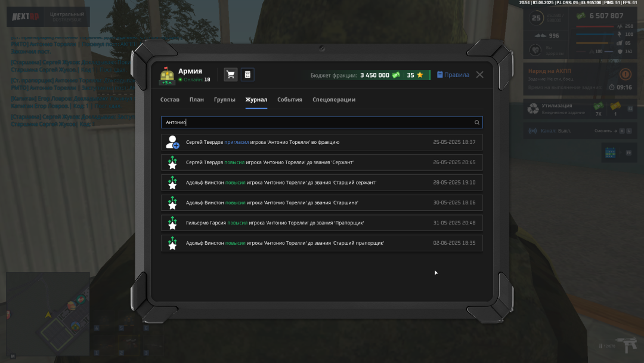Screen dimensions: 644x363
Task: Select the 'Старший прапорщик' promotion log entry
Action: tap(322, 243)
